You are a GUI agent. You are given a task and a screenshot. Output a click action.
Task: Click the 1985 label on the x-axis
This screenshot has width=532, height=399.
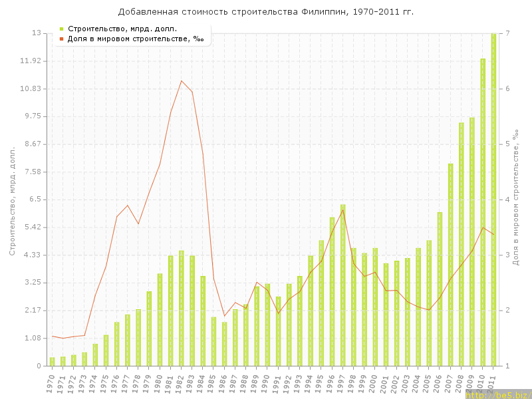(212, 384)
